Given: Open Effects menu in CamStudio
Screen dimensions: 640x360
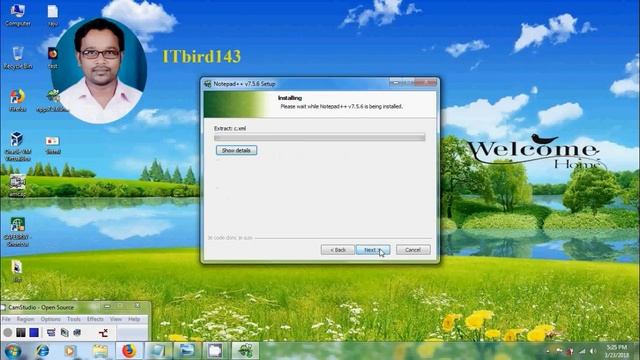Looking at the screenshot, I should pyautogui.click(x=95, y=319).
